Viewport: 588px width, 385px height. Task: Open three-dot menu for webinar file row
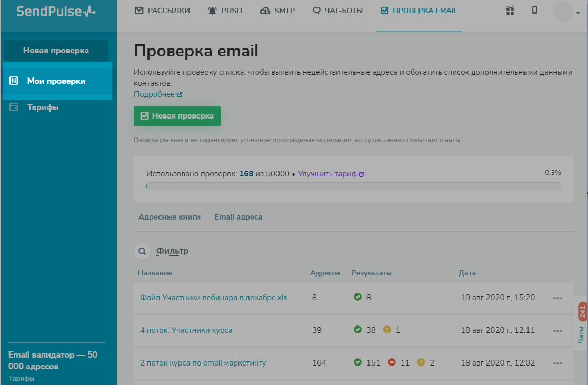click(557, 298)
